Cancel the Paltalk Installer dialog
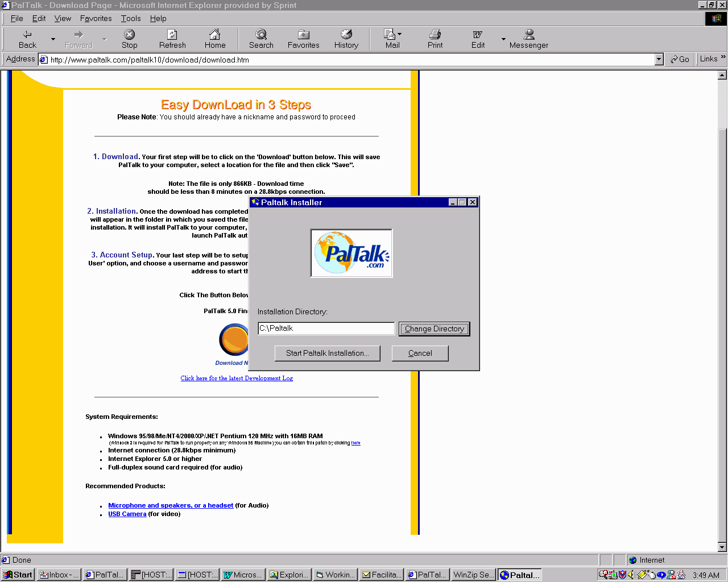This screenshot has width=728, height=582. point(420,353)
